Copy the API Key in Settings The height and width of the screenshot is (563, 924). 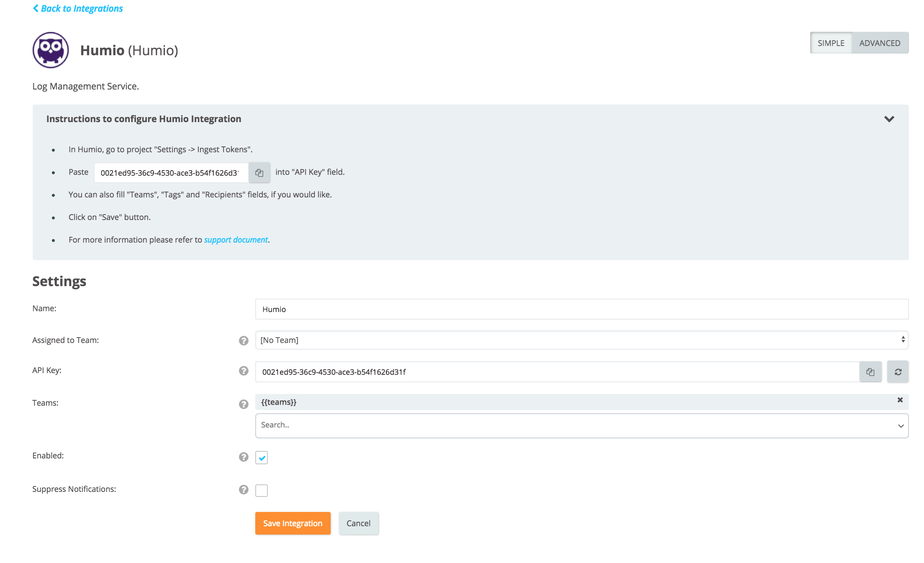tap(870, 372)
